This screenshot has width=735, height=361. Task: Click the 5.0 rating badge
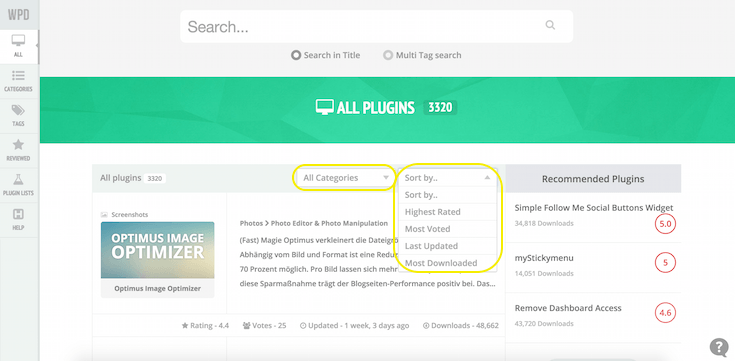pyautogui.click(x=665, y=224)
